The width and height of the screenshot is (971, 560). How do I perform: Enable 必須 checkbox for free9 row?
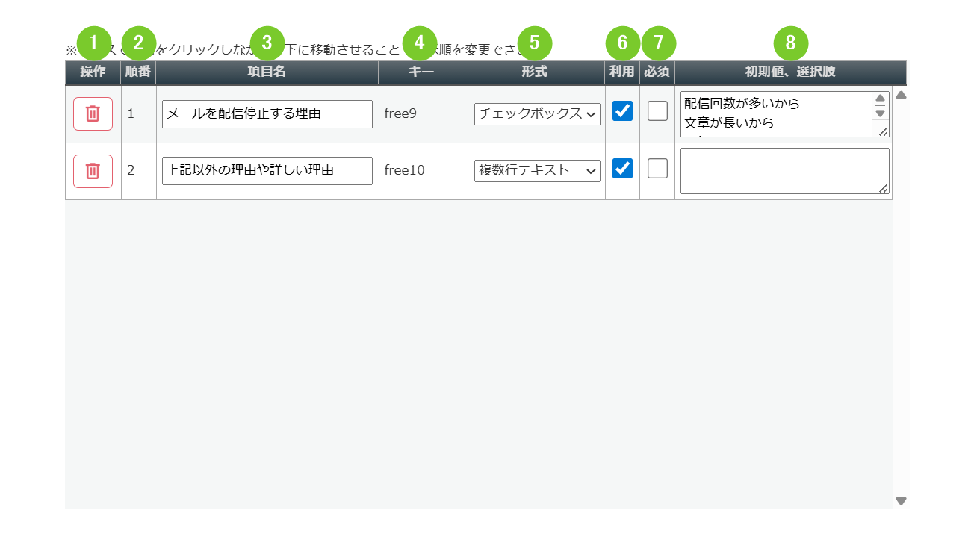click(657, 111)
